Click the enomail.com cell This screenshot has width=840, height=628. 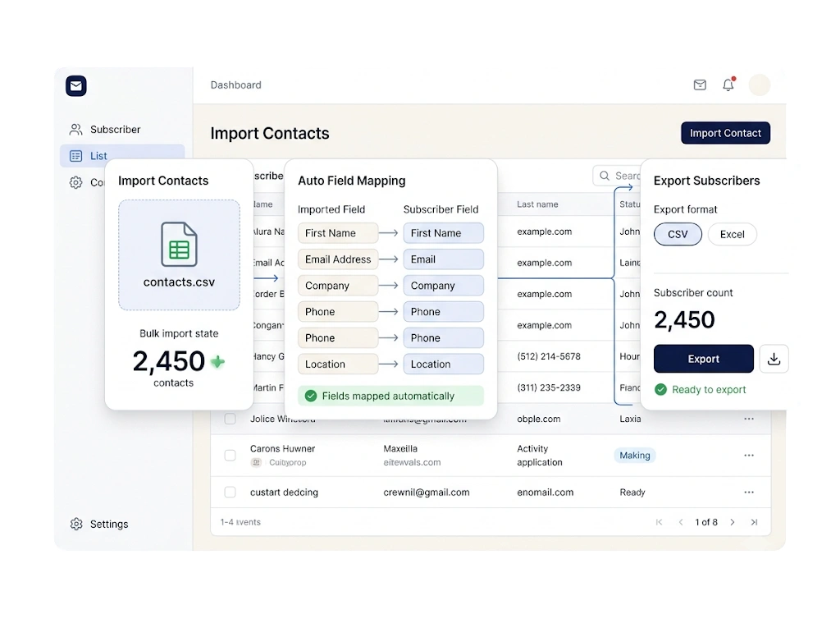coord(545,492)
